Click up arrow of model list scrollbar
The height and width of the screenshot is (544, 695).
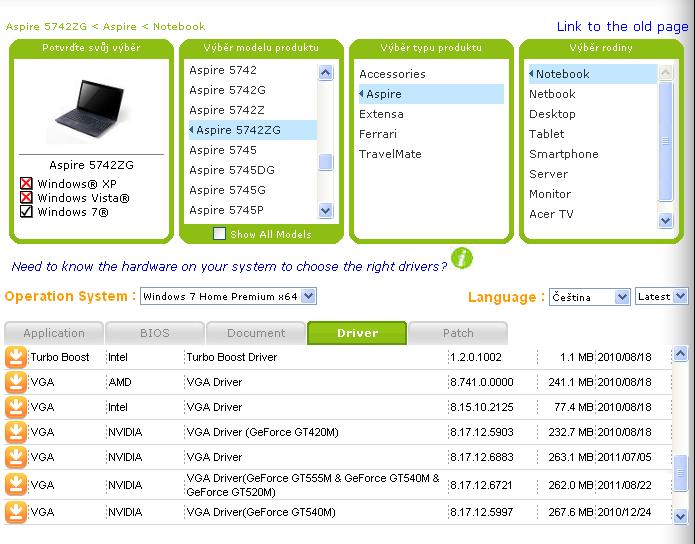point(325,72)
